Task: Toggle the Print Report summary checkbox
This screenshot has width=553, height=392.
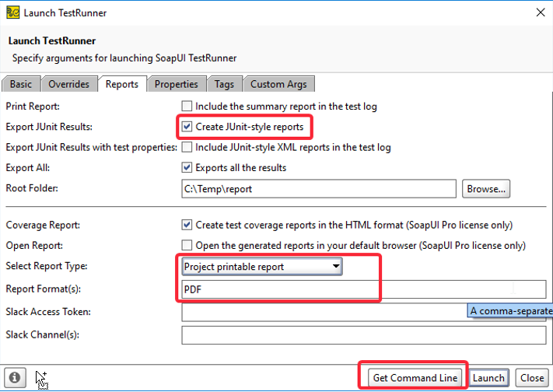Action: tap(187, 106)
